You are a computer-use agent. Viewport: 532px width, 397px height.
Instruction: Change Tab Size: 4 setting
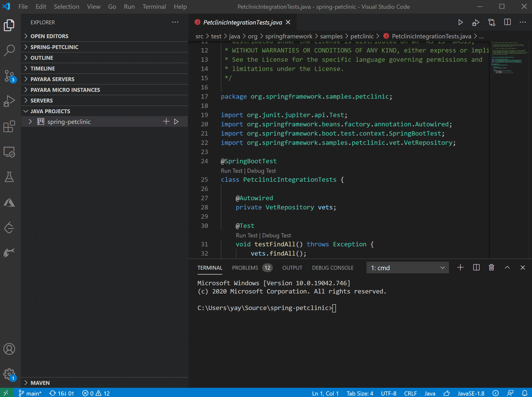click(360, 393)
